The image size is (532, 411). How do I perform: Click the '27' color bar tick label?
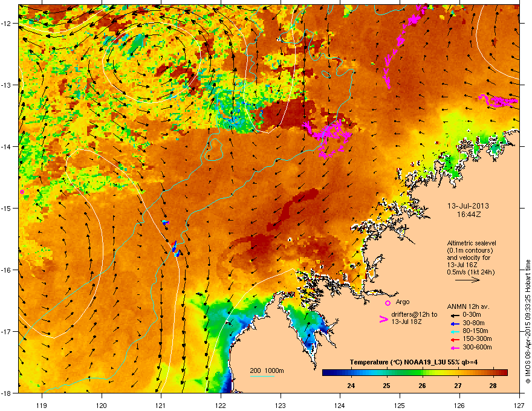click(458, 386)
